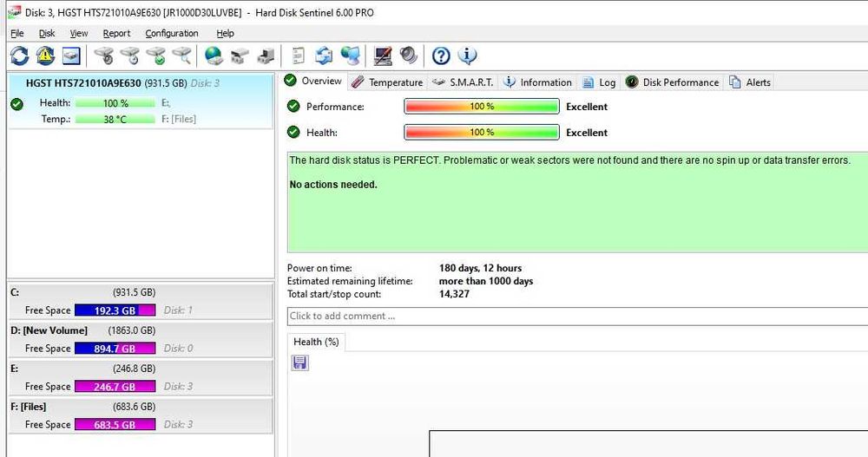Click the disk list Temp. 38 °C bar
This screenshot has height=457, width=868.
click(115, 119)
